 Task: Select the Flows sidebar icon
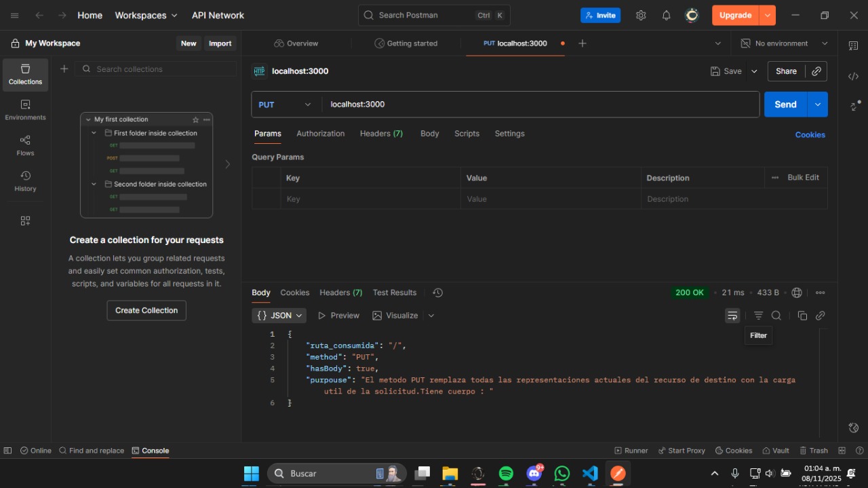(x=25, y=145)
